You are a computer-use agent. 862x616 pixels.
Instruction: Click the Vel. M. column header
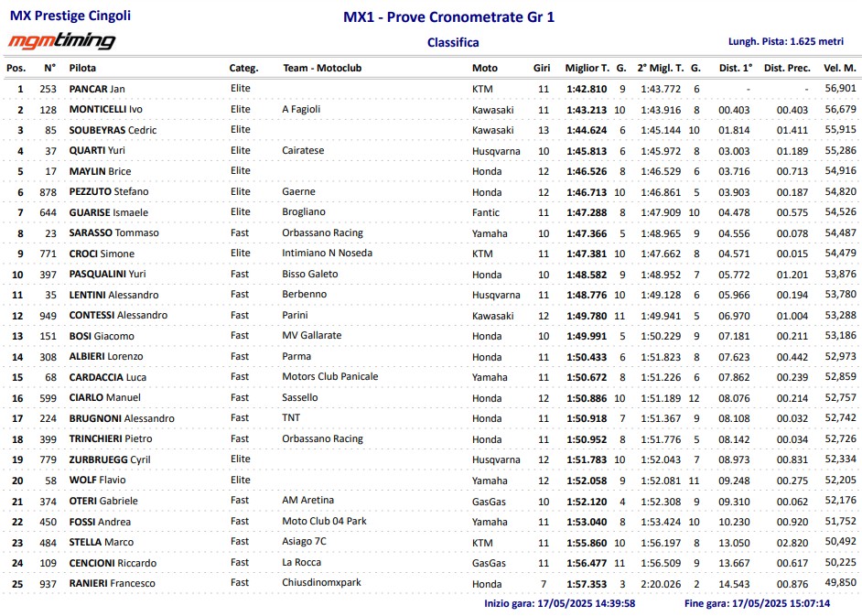[x=839, y=69]
